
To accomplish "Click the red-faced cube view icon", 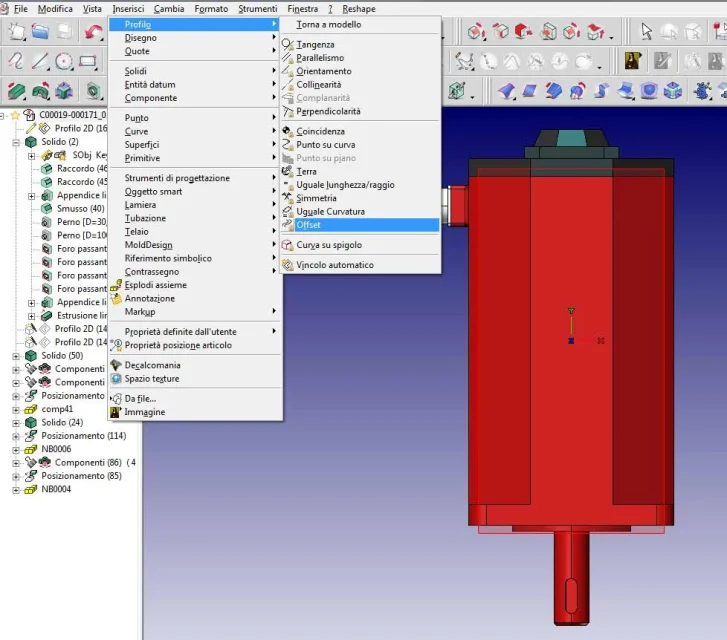I will [523, 31].
